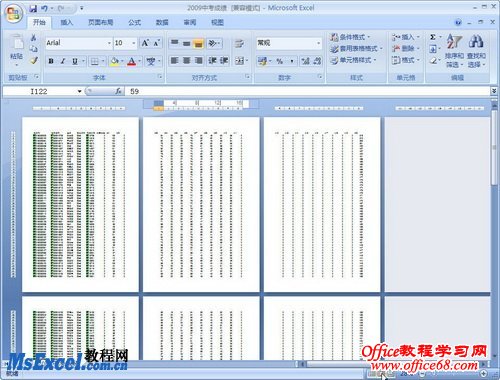Apply red font color A
This screenshot has width=500, height=380.
(x=132, y=61)
